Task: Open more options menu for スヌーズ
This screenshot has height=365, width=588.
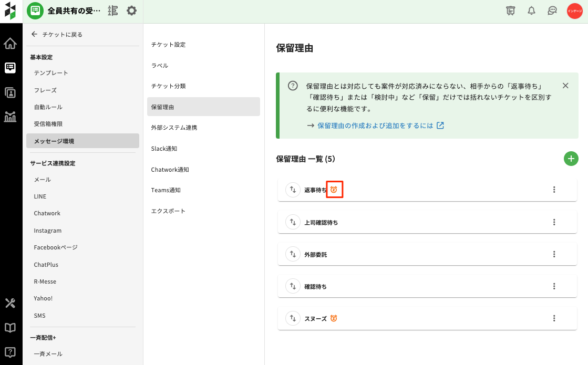Action: pyautogui.click(x=554, y=318)
